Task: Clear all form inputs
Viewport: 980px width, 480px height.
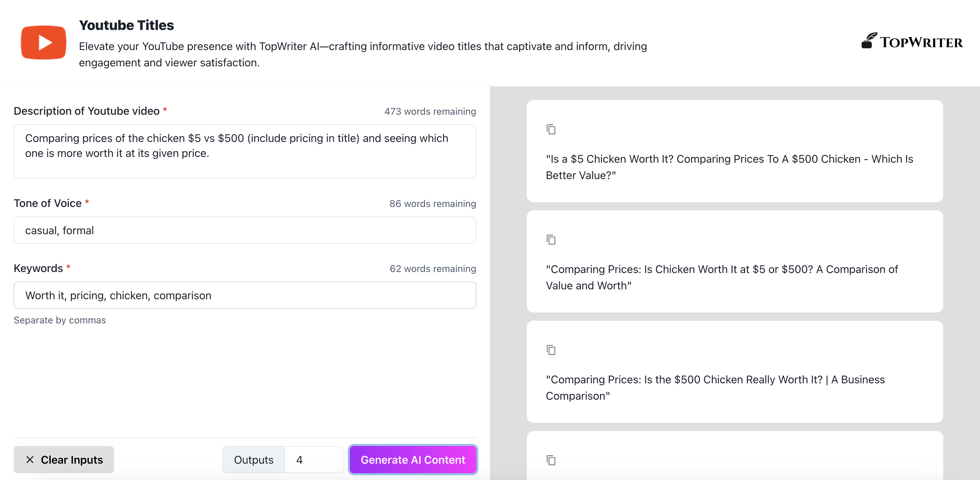Action: coord(64,460)
